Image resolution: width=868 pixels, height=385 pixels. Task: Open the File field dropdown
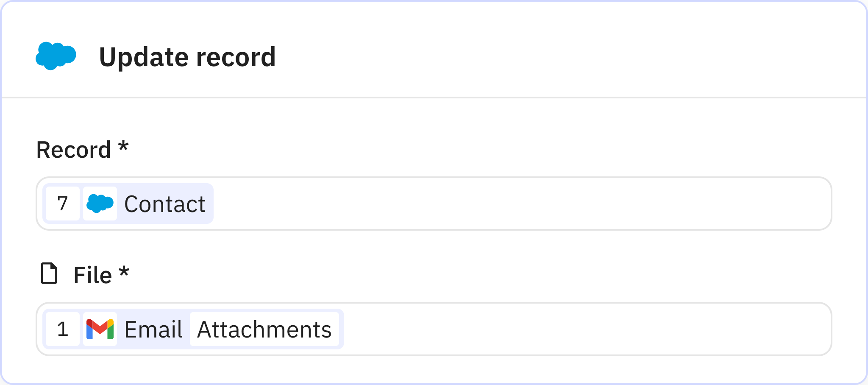[509, 329]
